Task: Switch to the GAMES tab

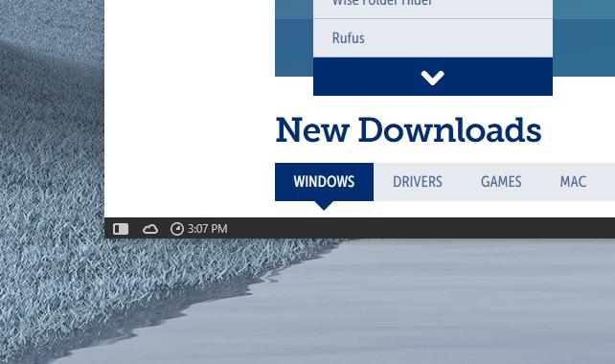Action: click(x=501, y=182)
